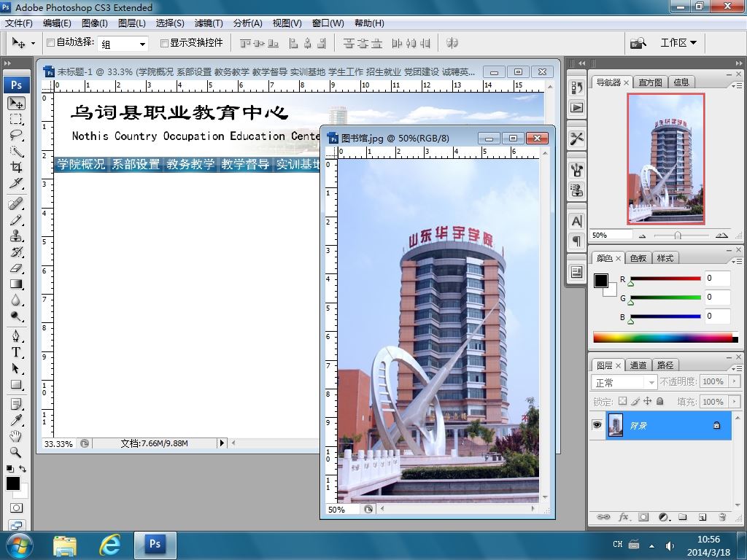
Task: Toggle lock position in the layers panel
Action: pyautogui.click(x=648, y=402)
